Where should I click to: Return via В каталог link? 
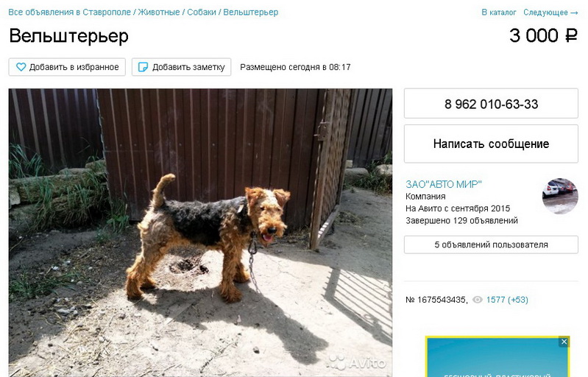point(499,13)
